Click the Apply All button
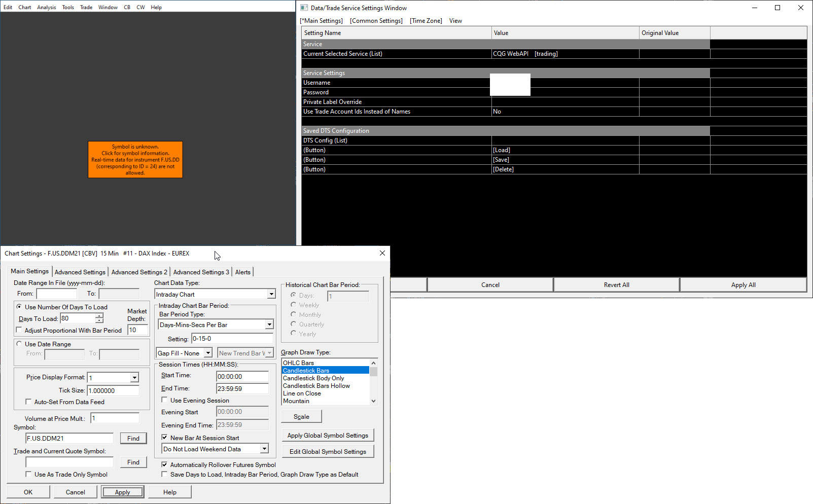This screenshot has height=504, width=813. 743,285
